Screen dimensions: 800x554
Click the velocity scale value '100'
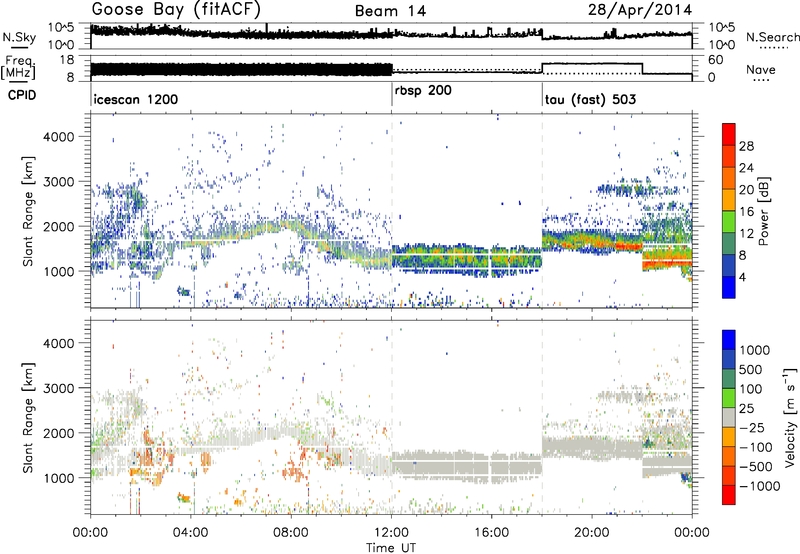(x=750, y=389)
